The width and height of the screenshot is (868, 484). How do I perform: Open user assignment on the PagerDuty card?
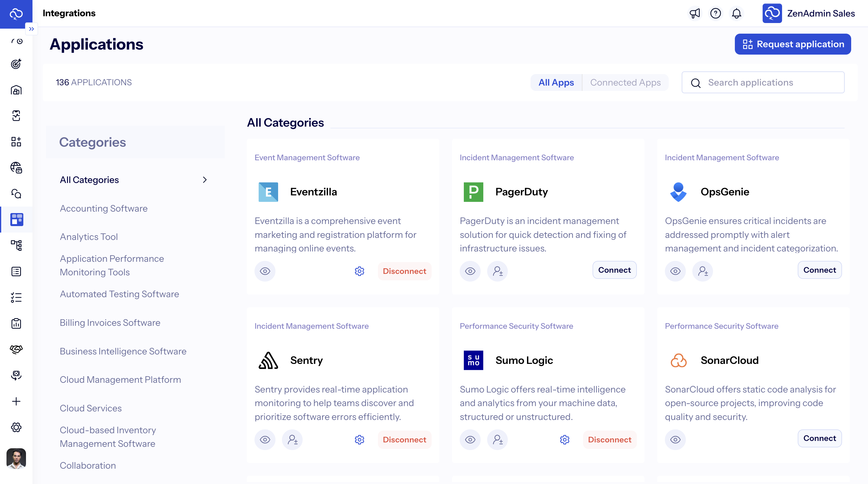tap(497, 271)
